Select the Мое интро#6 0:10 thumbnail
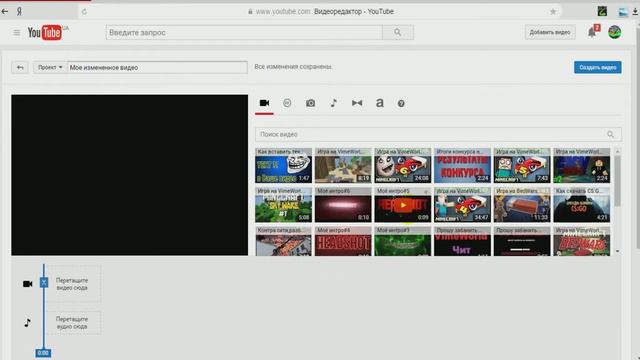Screen dimensions: 640x360 tap(343, 205)
